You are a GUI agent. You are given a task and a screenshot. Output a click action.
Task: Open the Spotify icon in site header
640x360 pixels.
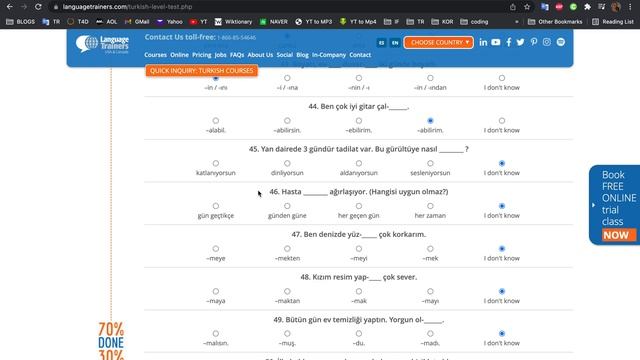[561, 42]
